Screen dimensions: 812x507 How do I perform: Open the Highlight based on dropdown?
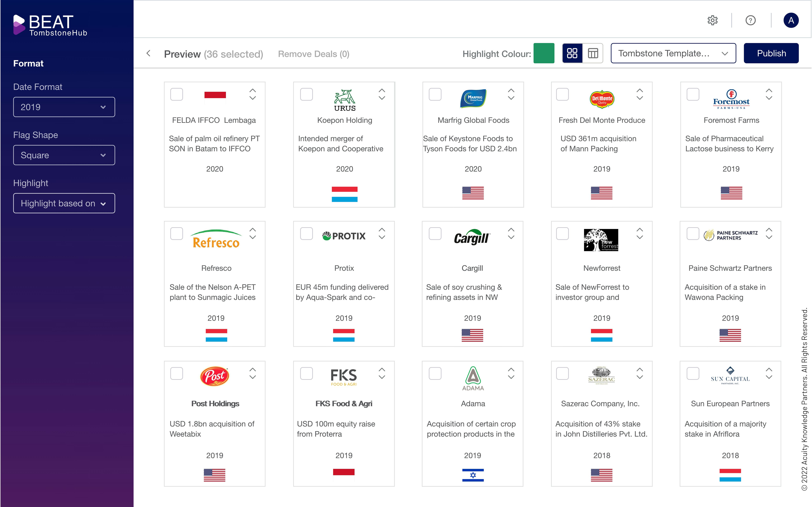64,203
